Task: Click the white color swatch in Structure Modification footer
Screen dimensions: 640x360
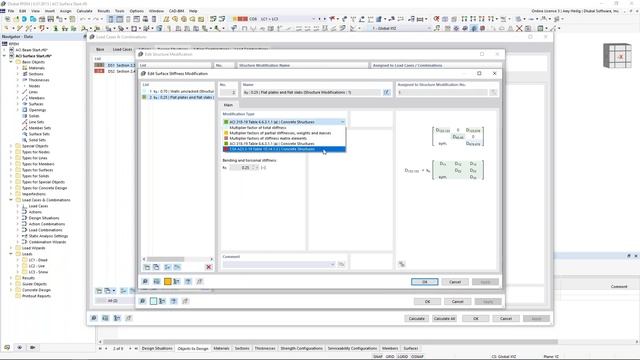Action: click(153, 301)
